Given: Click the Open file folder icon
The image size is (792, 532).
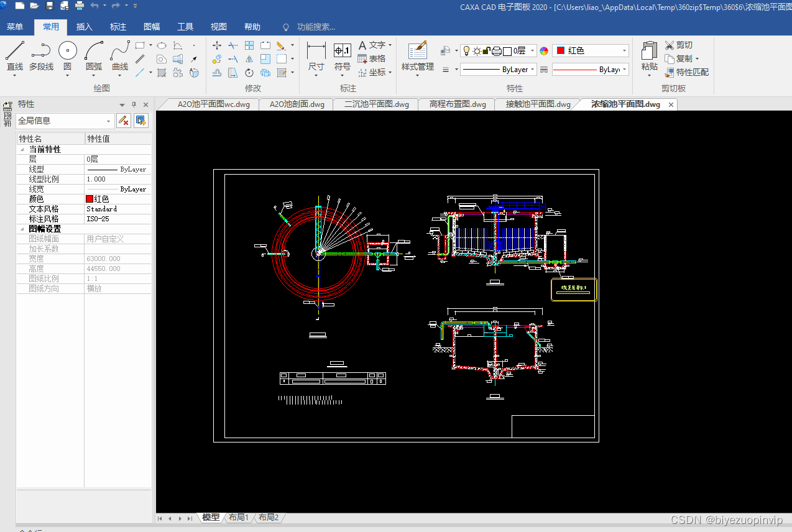Looking at the screenshot, I should coord(34,6).
